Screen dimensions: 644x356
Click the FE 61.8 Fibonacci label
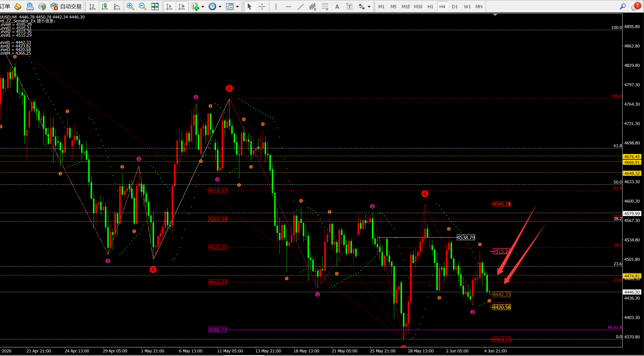point(615,327)
